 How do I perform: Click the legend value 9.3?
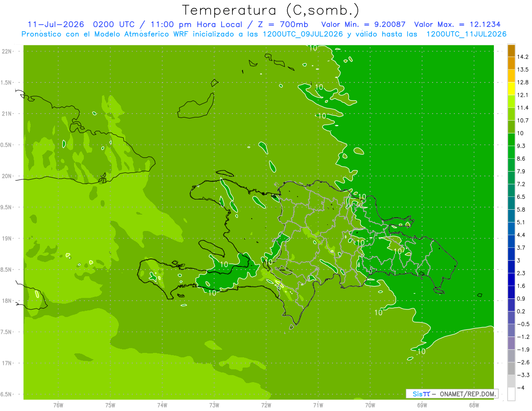tap(521, 146)
